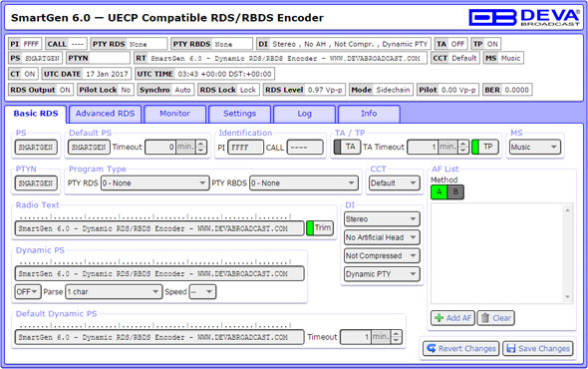Toggle the TP switch off
The image size is (588, 369).
tap(485, 147)
